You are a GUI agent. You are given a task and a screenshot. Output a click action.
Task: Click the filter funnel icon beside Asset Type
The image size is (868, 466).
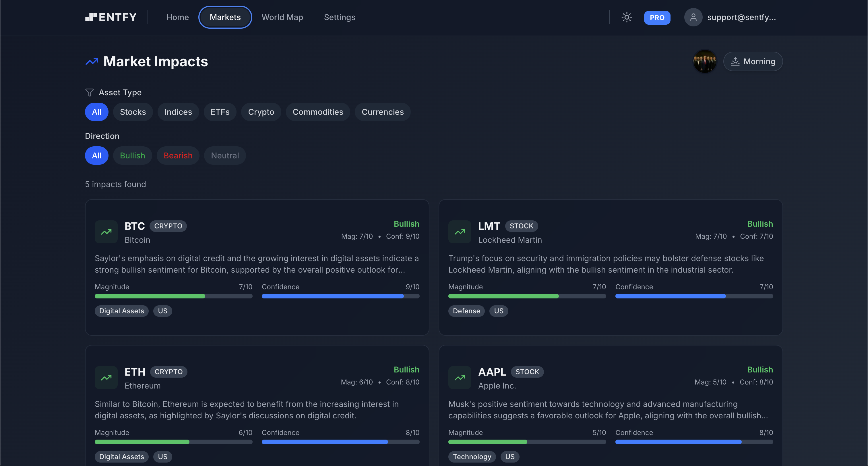[89, 92]
